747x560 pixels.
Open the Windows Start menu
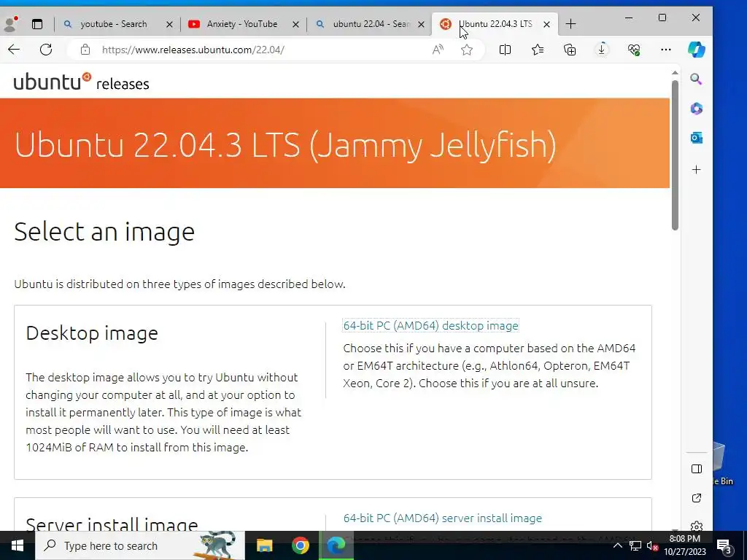(18, 545)
